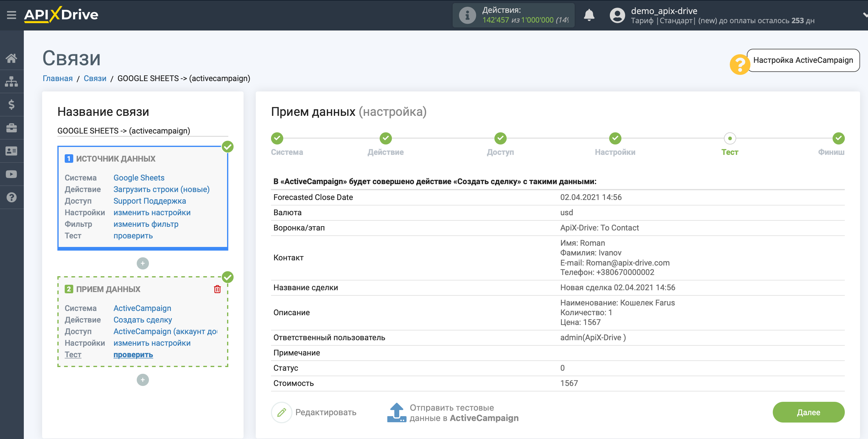Open notifications bell

(589, 15)
